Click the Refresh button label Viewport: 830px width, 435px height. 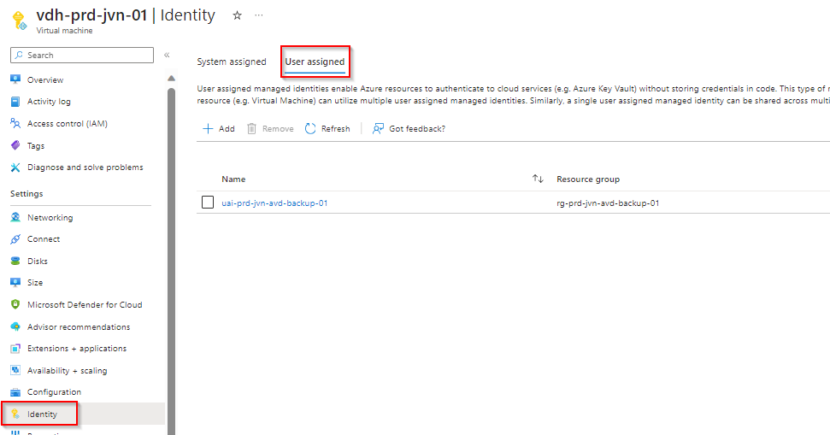point(336,129)
